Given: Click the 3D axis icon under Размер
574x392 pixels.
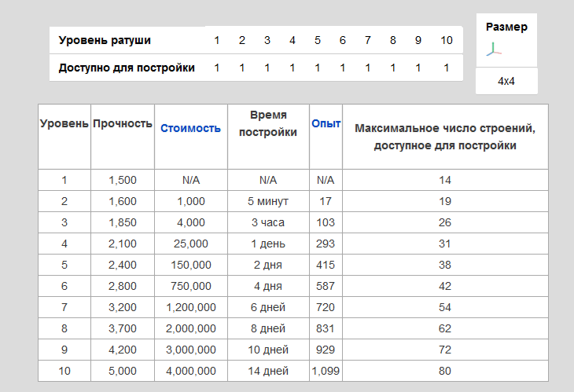Looking at the screenshot, I should [x=492, y=49].
